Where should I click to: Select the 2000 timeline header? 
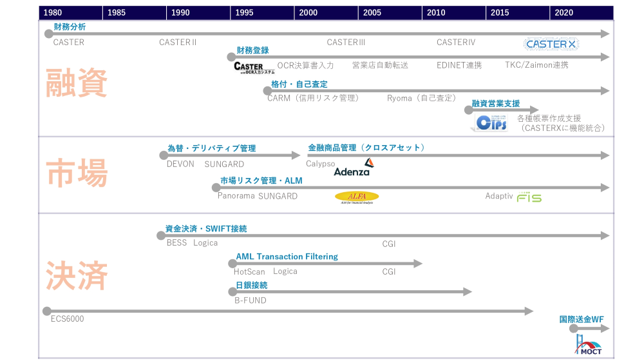(326, 13)
